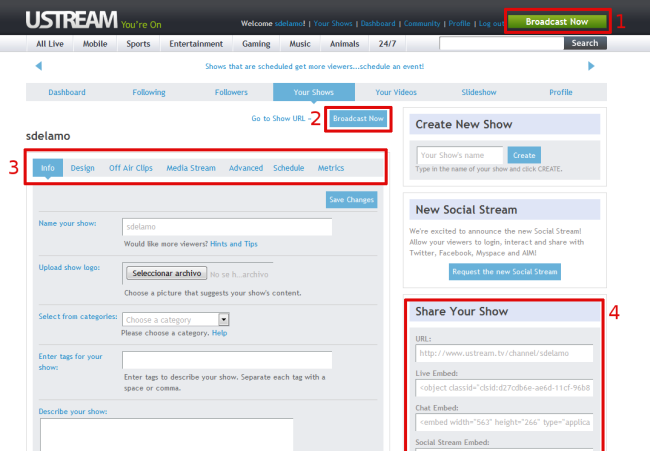
Task: Select All Live category
Action: (x=50, y=44)
